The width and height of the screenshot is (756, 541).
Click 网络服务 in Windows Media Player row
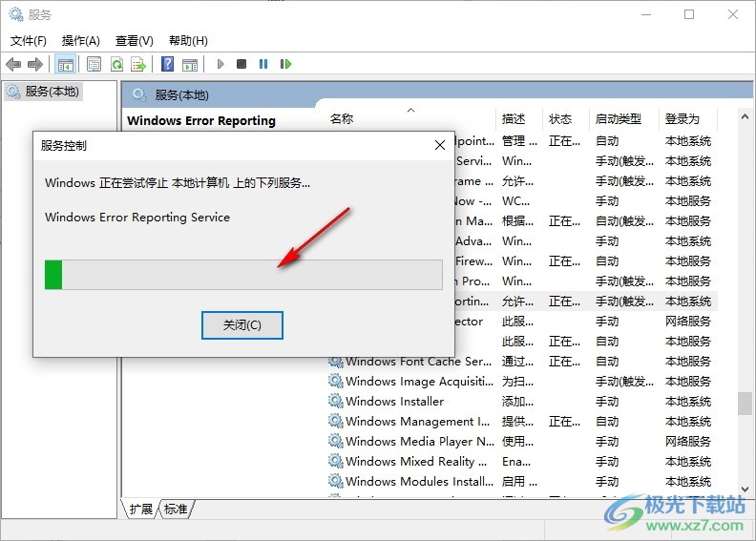(687, 441)
